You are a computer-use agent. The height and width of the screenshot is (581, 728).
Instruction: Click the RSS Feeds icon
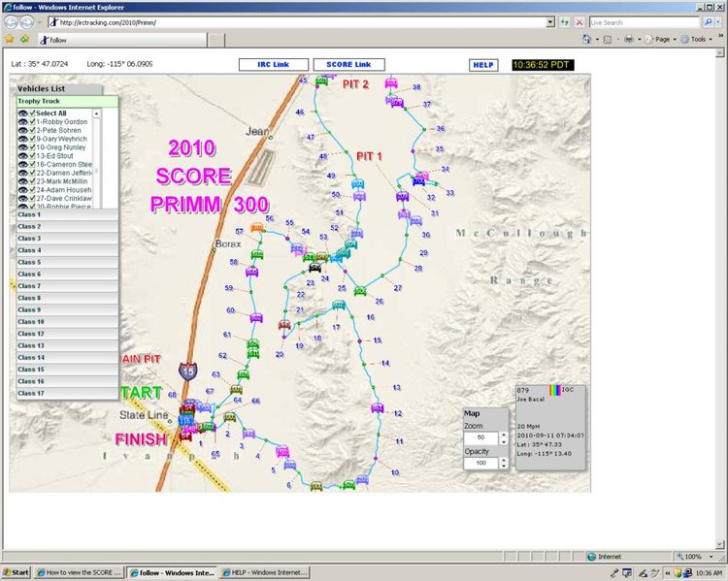pyautogui.click(x=608, y=40)
